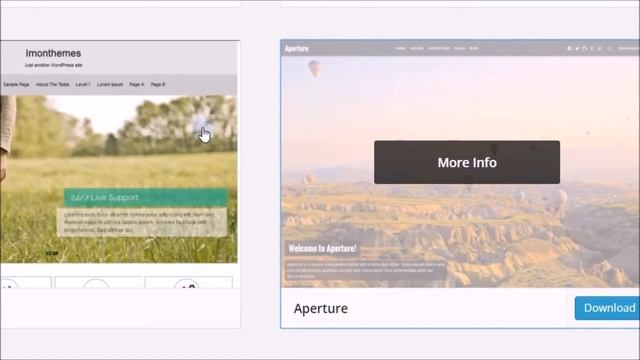Open Page A in Imonthemes preview menu
640x360 pixels.
point(137,84)
